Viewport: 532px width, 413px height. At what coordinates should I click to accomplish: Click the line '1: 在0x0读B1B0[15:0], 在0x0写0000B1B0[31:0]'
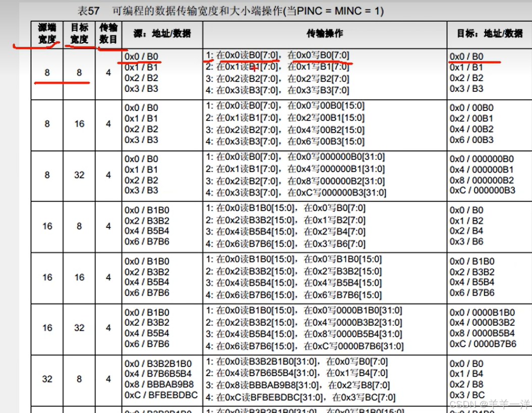304,310
